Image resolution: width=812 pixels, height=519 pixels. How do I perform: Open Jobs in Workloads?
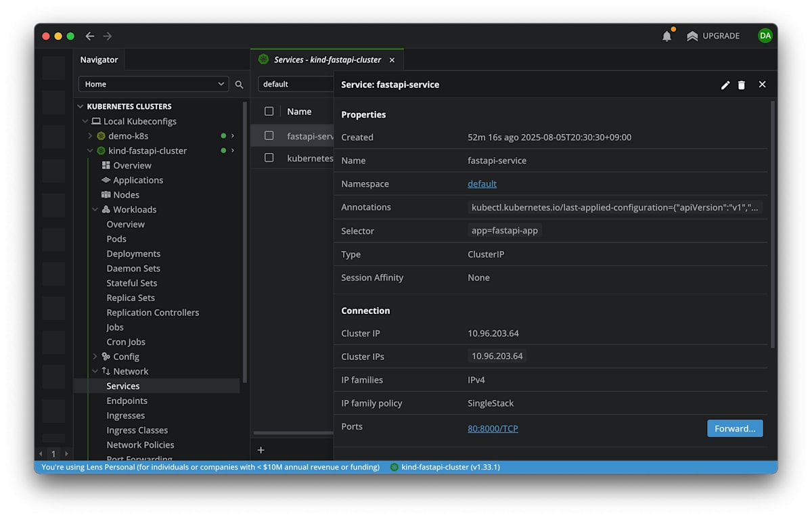click(x=115, y=328)
